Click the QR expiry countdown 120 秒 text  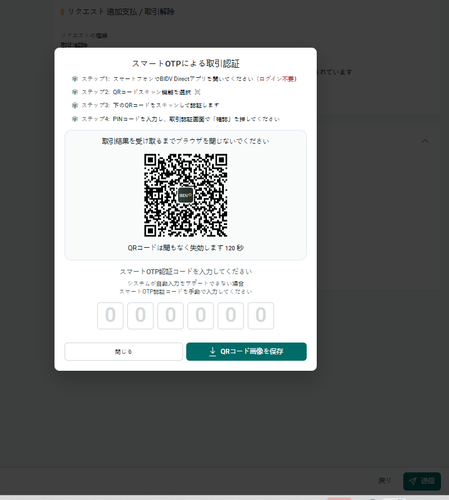(234, 248)
